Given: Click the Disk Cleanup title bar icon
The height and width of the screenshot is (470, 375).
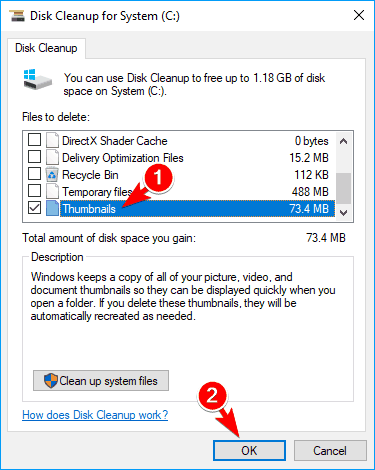Looking at the screenshot, I should [x=17, y=16].
